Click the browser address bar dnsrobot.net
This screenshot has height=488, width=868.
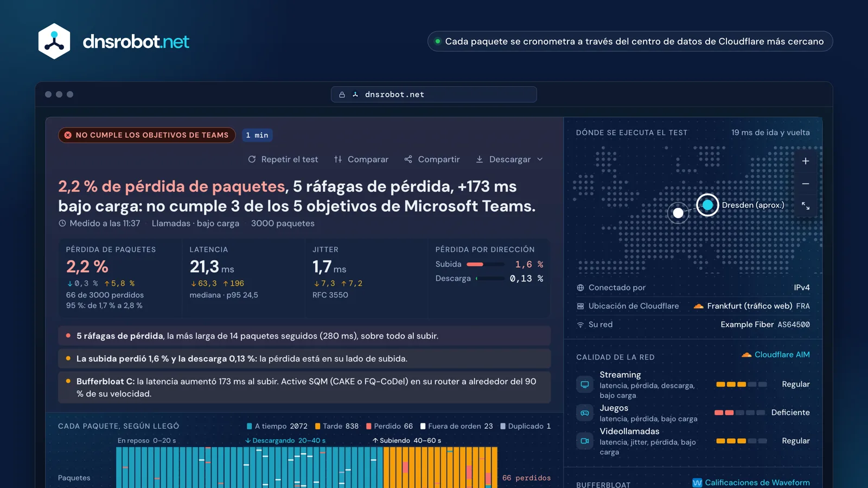click(x=434, y=94)
